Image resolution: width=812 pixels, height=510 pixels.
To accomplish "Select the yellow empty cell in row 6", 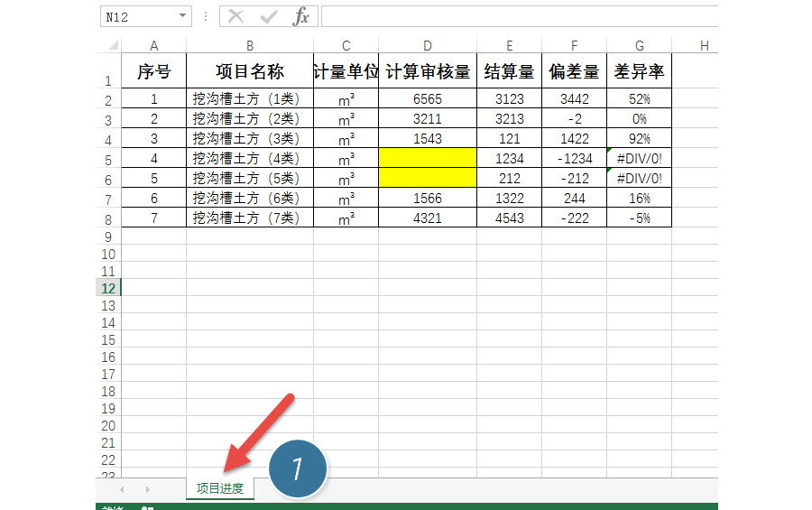I will (x=428, y=178).
